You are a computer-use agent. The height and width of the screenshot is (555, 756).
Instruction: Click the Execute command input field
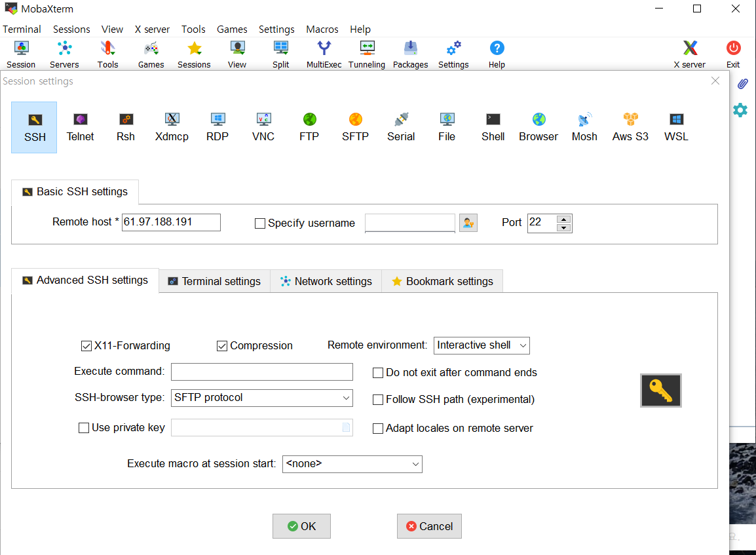click(x=262, y=372)
